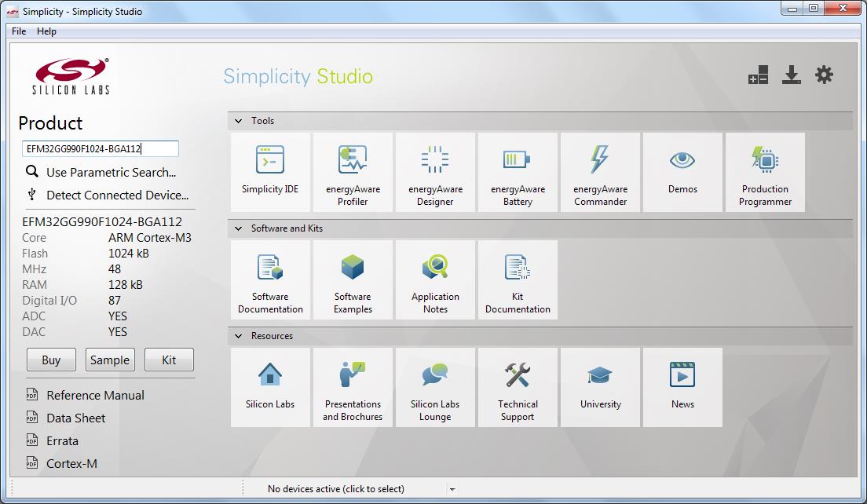
Task: Open the Reference Manual PDF link
Action: click(x=95, y=396)
